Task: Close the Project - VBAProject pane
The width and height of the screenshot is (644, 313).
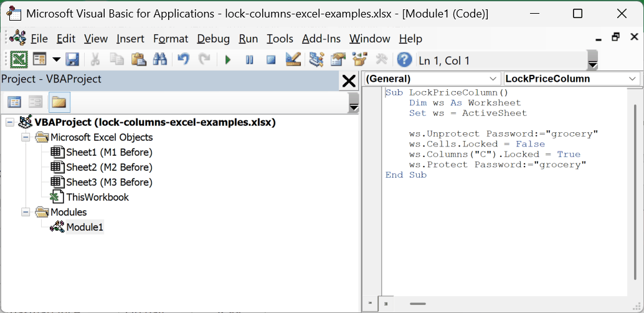Action: click(349, 81)
